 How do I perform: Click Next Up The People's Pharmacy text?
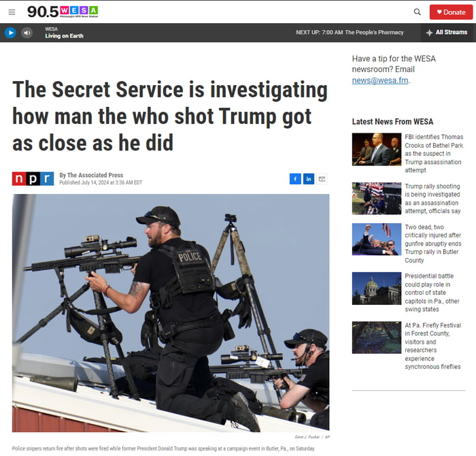point(350,32)
